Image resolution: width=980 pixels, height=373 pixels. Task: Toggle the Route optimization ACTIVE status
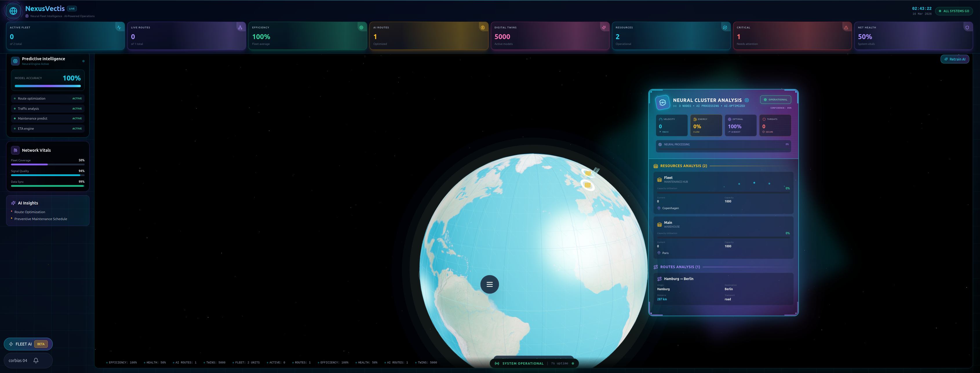point(77,98)
